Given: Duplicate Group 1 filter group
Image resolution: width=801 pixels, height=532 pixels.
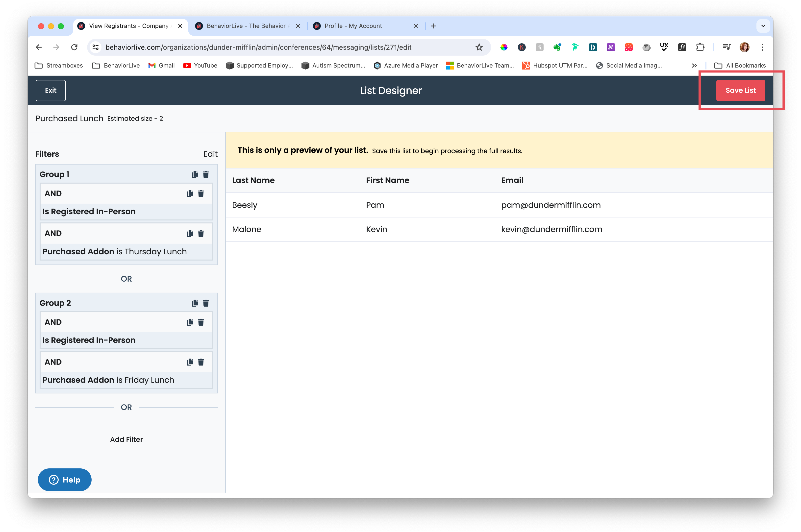Looking at the screenshot, I should pyautogui.click(x=195, y=174).
